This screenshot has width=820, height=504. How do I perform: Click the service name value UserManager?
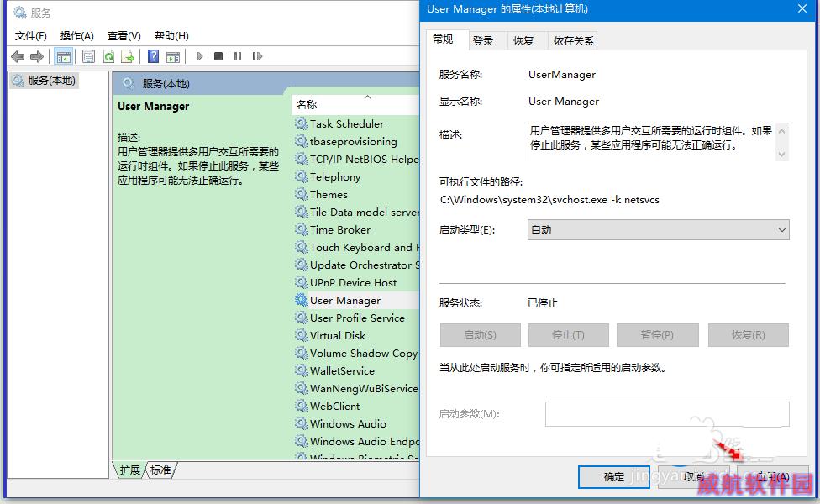(x=562, y=75)
